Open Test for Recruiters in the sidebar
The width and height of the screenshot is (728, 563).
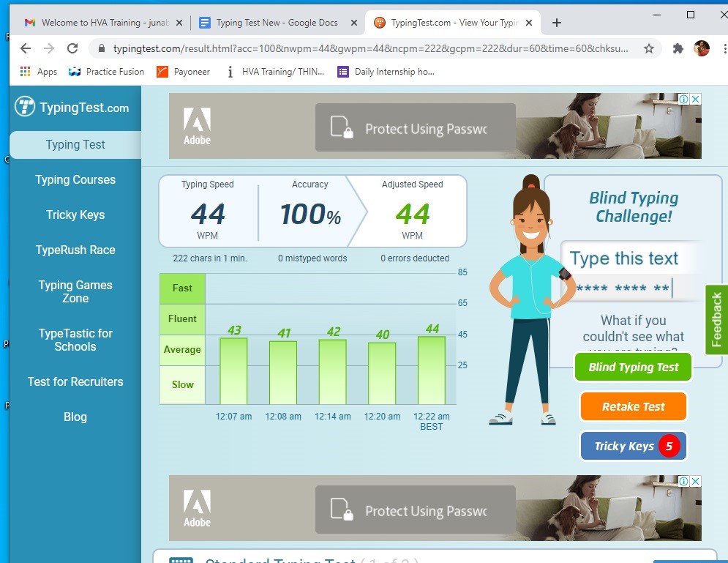pyautogui.click(x=75, y=382)
